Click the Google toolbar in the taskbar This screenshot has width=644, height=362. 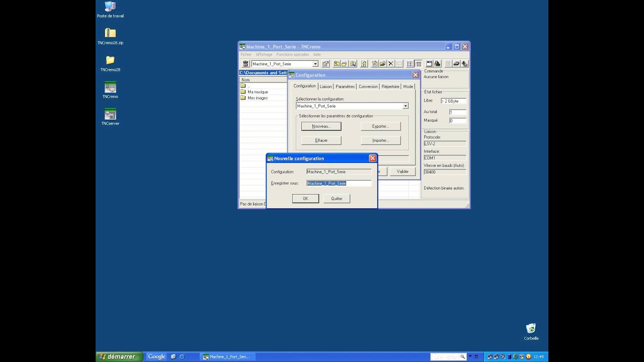(156, 356)
